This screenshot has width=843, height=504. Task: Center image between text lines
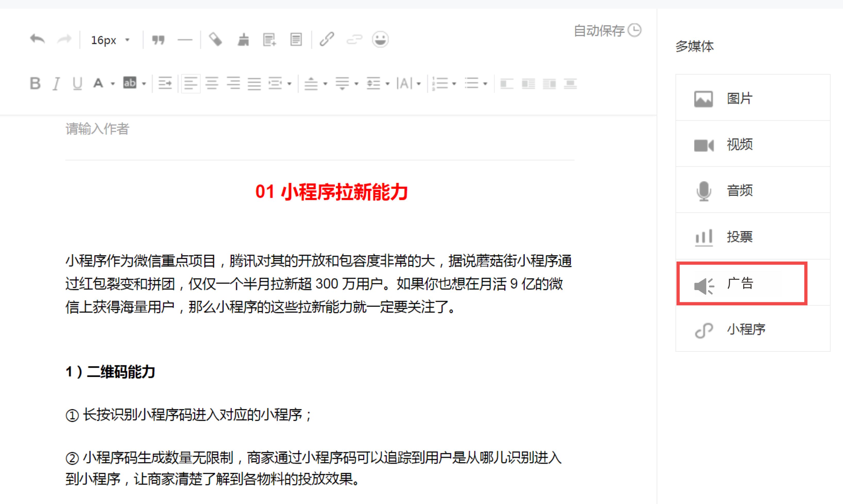pyautogui.click(x=570, y=84)
